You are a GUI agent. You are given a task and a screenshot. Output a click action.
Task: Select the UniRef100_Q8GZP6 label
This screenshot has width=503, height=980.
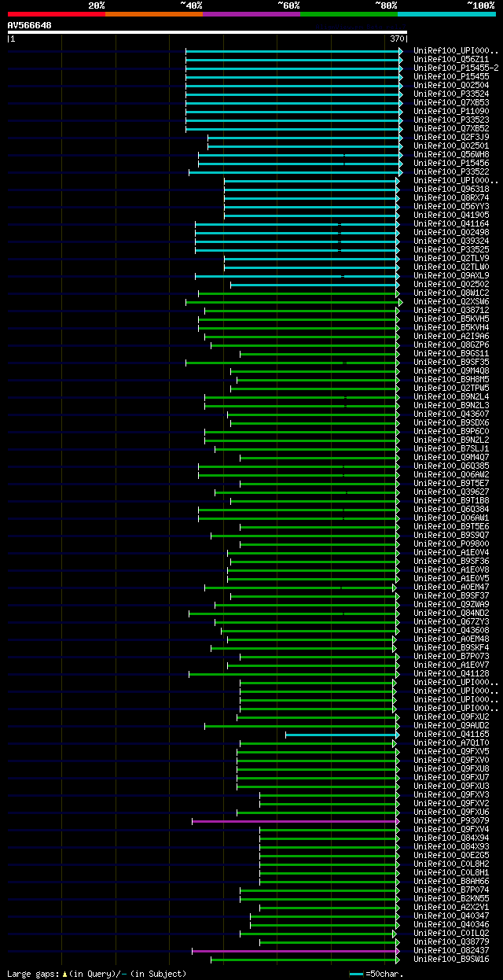coord(451,344)
